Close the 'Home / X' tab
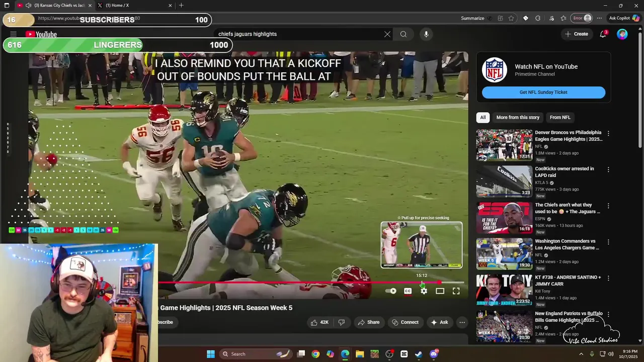 click(x=170, y=6)
